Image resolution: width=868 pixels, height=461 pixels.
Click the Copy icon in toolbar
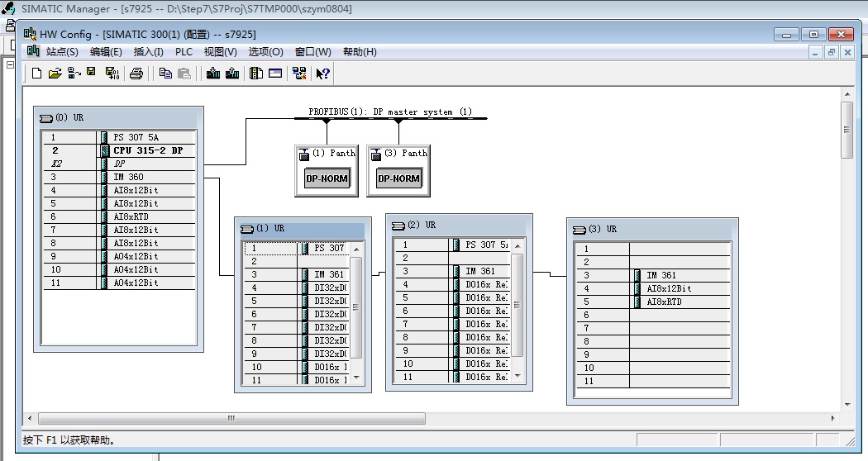coord(165,73)
